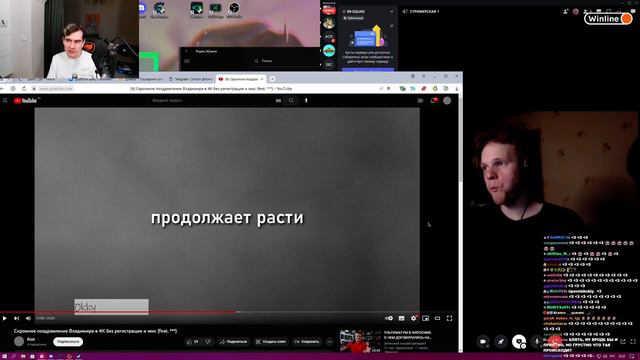Enter fullscreen in the YouTube player

pyautogui.click(x=449, y=318)
